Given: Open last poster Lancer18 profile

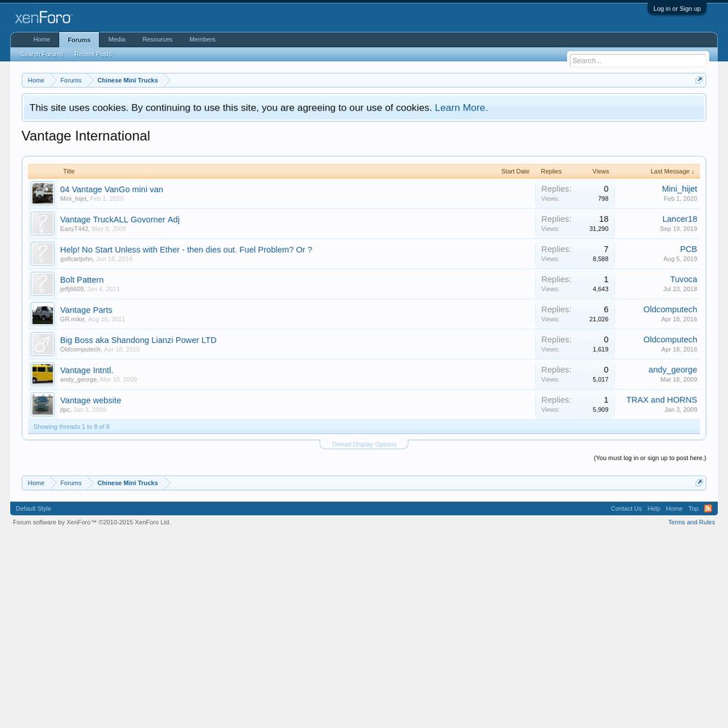Looking at the screenshot, I should [679, 219].
